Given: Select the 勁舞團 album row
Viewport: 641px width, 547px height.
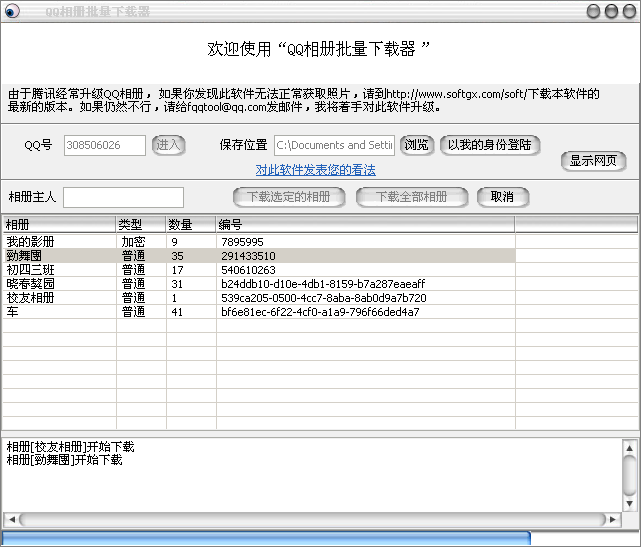Looking at the screenshot, I should pyautogui.click(x=259, y=256).
